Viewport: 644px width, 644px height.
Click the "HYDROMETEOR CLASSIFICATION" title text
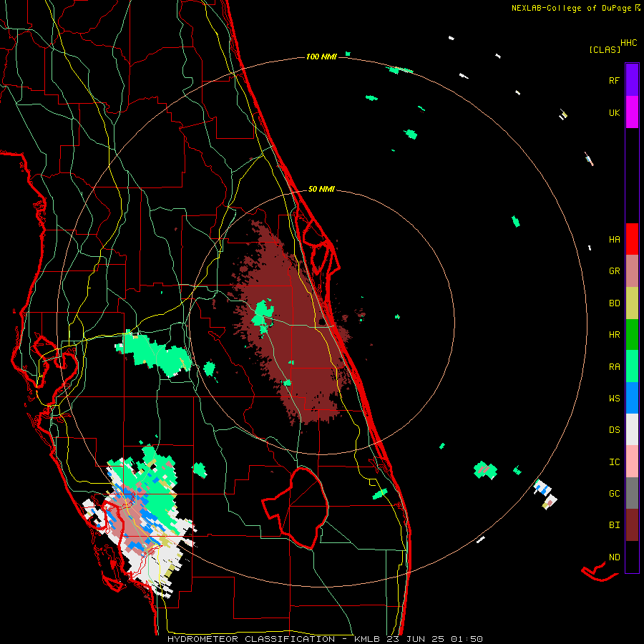(x=251, y=639)
